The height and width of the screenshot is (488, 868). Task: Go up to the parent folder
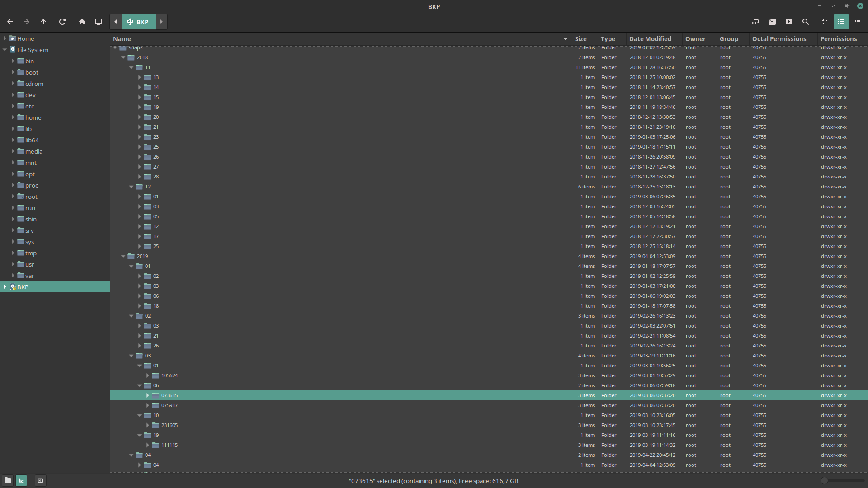pos(43,22)
